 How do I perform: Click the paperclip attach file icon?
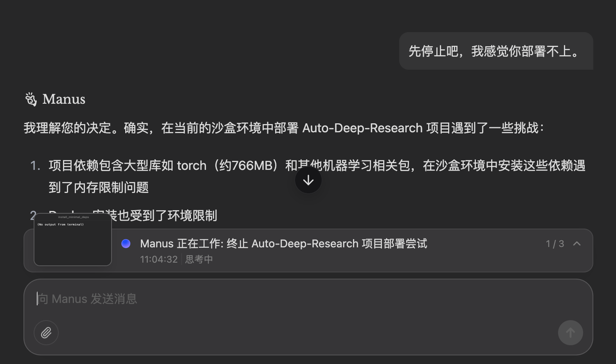(x=46, y=333)
